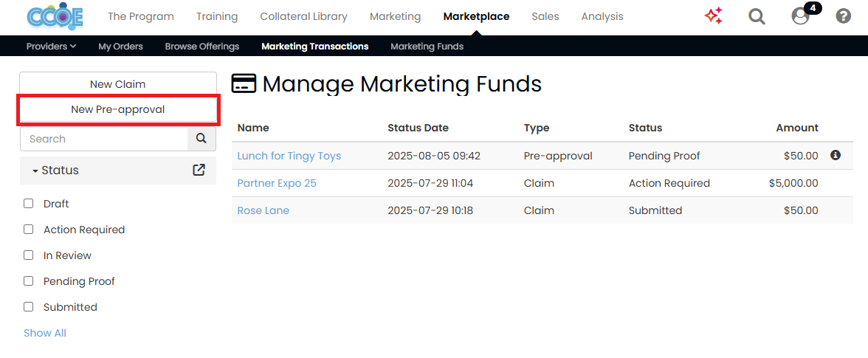This screenshot has height=358, width=868.
Task: Click Show All status filters link
Action: [x=45, y=333]
